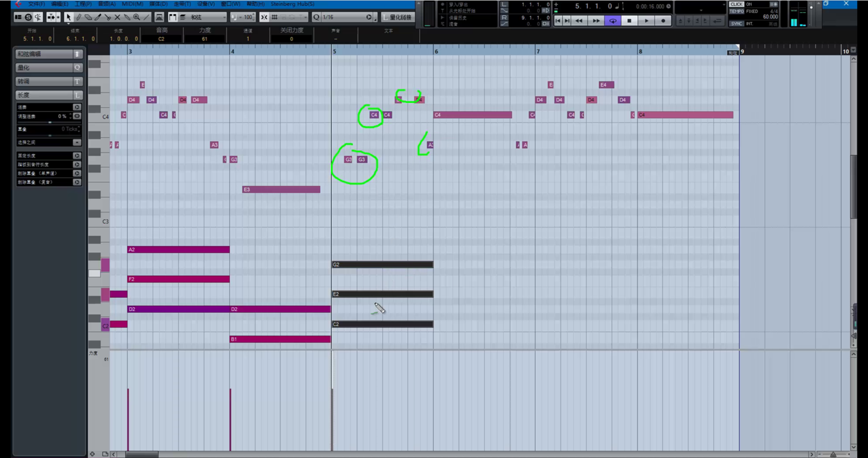Click the Play transport button

coord(646,21)
